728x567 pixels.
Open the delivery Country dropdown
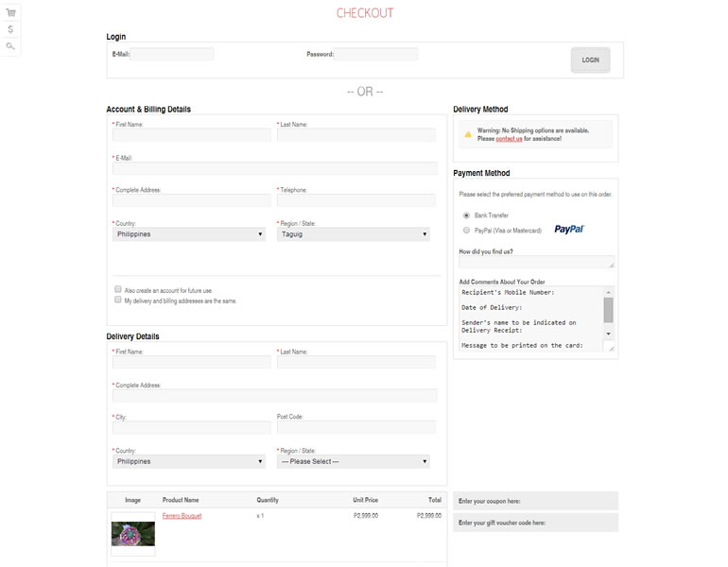(188, 462)
